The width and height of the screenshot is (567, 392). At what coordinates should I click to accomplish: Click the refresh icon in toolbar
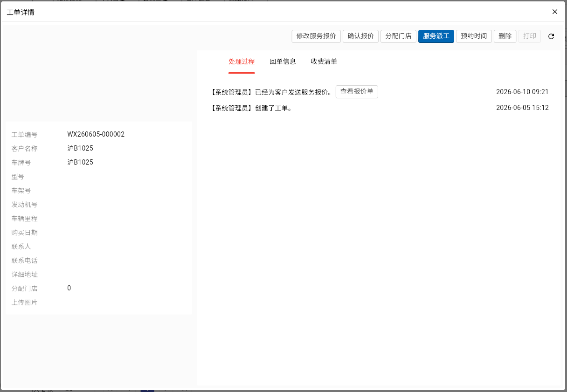(551, 36)
